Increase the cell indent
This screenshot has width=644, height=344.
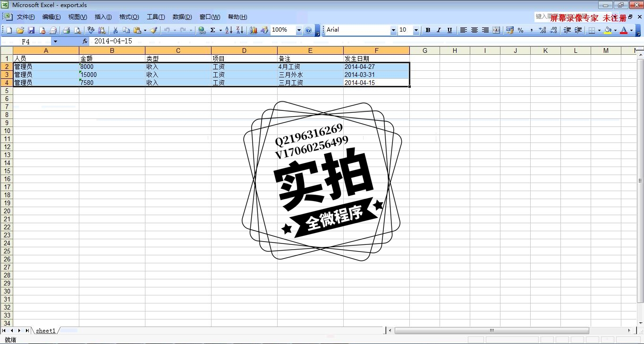pos(578,30)
